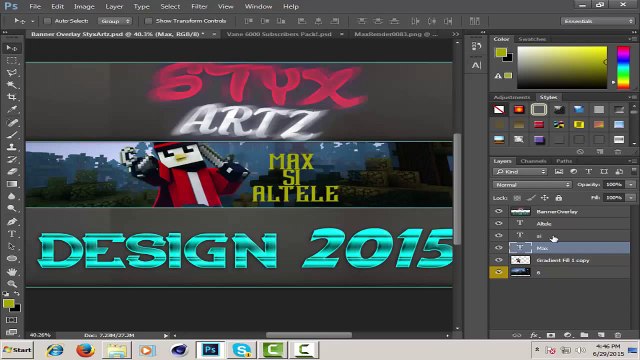
Task: Open the Opacity slider dropdown arrow
Action: coord(631,185)
